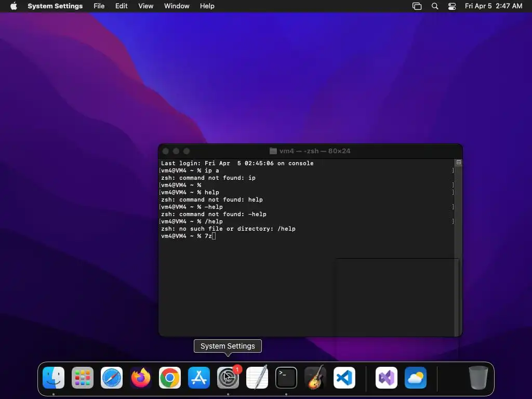Click 'no such file or directory: /help'

click(228, 229)
